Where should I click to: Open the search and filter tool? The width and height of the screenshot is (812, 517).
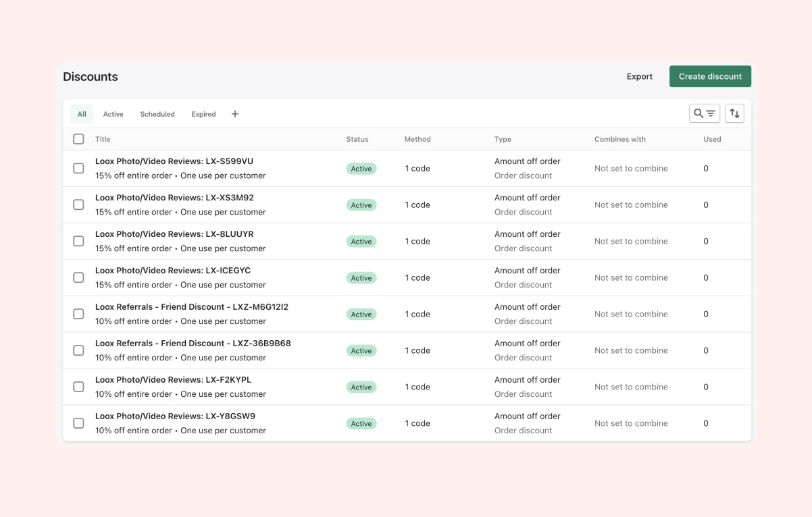(705, 113)
